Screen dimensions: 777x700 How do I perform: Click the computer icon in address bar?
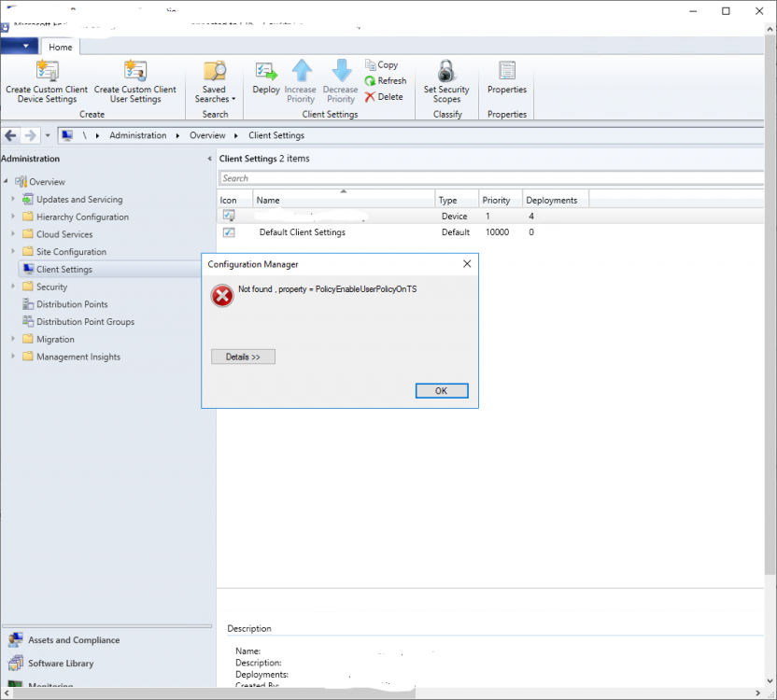click(67, 135)
